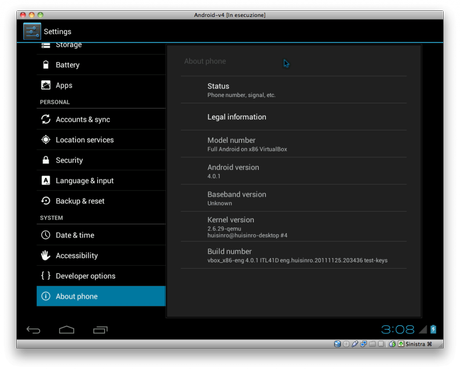The image size is (460, 371).
Task: Click the Android-v4 window title bar
Action: (230, 15)
